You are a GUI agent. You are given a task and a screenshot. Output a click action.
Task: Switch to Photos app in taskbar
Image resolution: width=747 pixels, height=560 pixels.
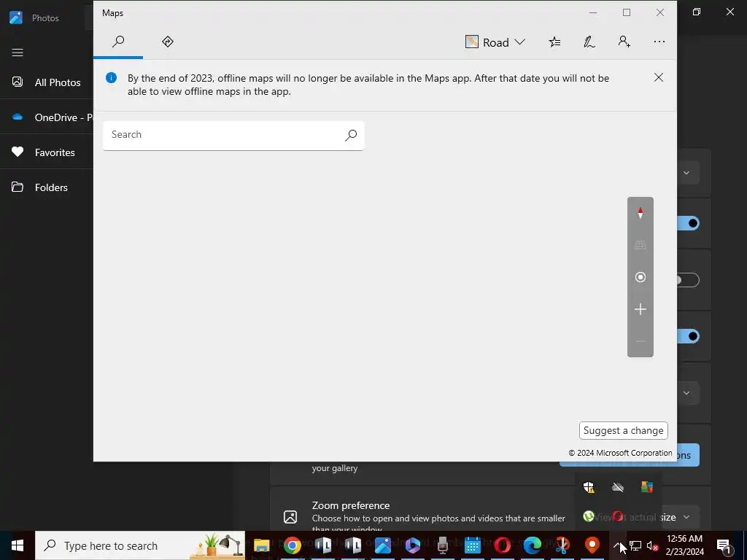pos(382,545)
